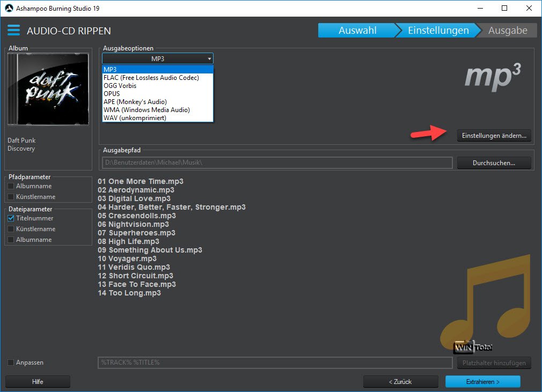Go to the Auswahl step tab

point(357,31)
